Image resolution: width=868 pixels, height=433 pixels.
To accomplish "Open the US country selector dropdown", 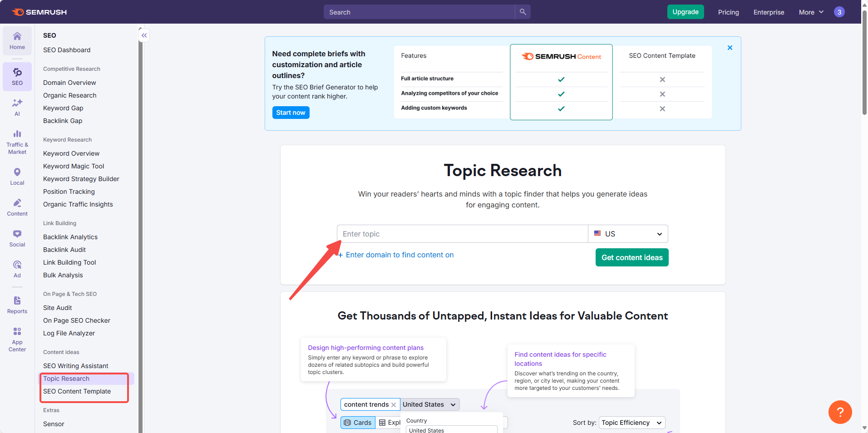I will tap(628, 234).
